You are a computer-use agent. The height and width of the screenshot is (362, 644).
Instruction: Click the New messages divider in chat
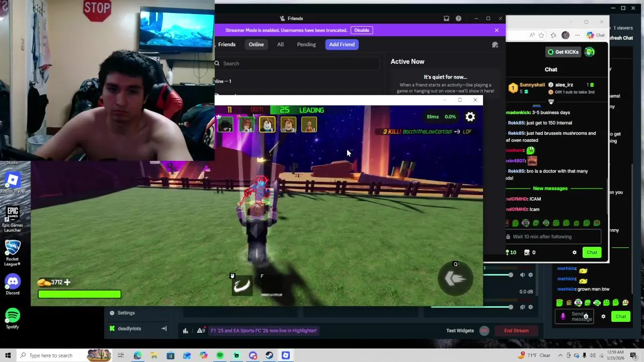[550, 188]
